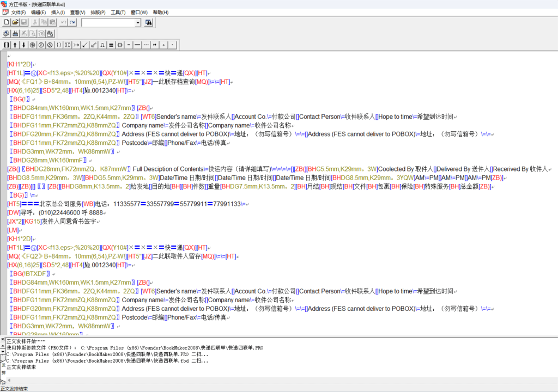
Task: Click the Cut scissors icon
Action: 35,22
